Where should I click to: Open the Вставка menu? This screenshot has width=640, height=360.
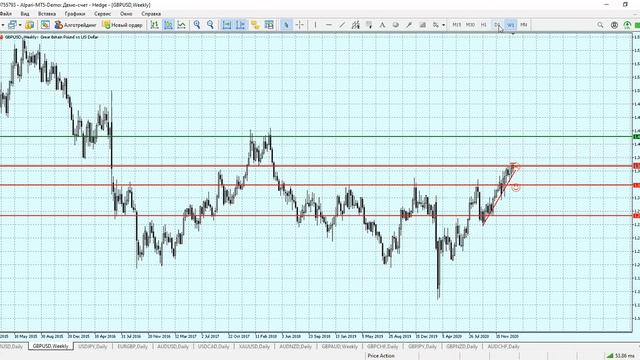tap(47, 13)
